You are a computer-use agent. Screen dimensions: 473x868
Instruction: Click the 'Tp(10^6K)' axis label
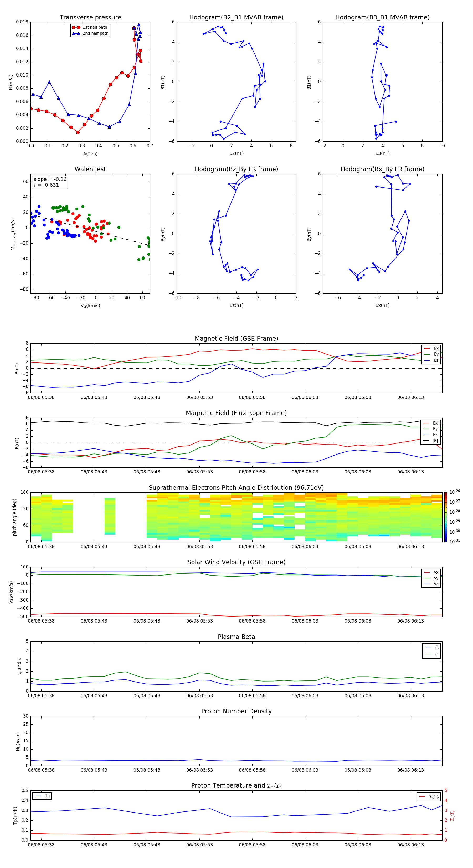(x=15, y=815)
